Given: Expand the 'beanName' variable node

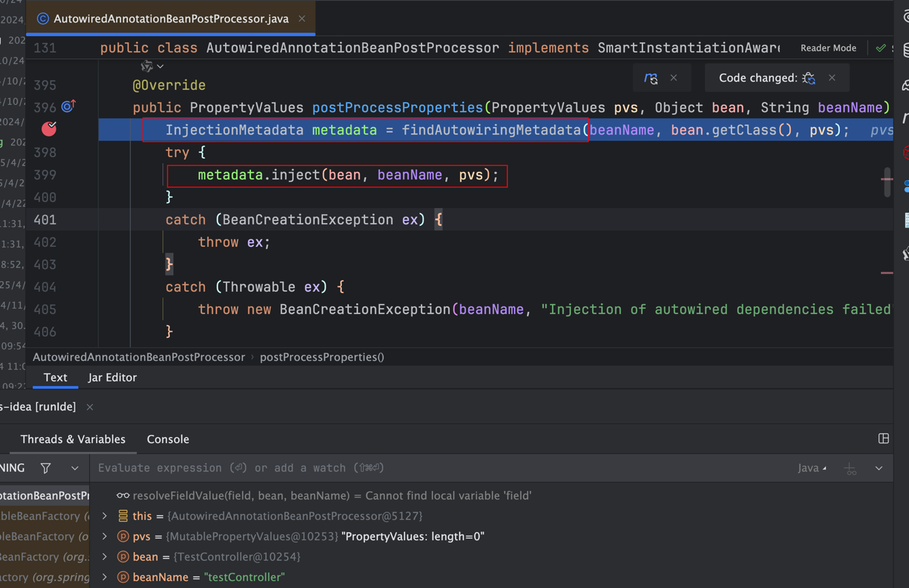Looking at the screenshot, I should 105,577.
